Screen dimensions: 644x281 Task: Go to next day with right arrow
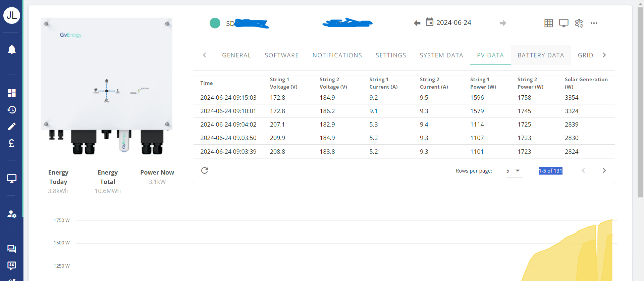503,23
